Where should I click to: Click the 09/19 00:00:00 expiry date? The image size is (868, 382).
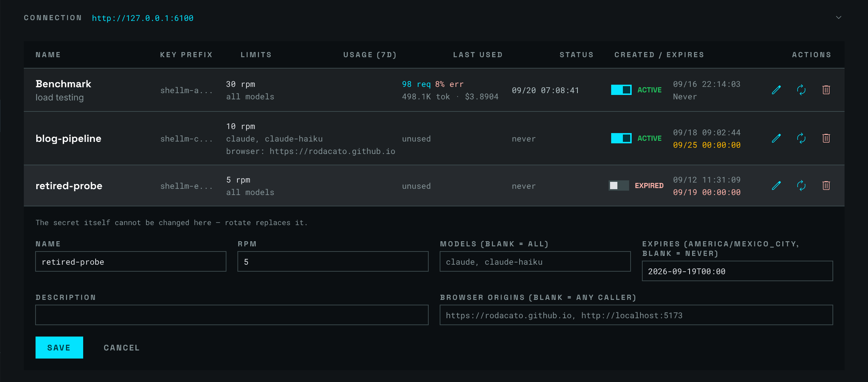(x=707, y=192)
